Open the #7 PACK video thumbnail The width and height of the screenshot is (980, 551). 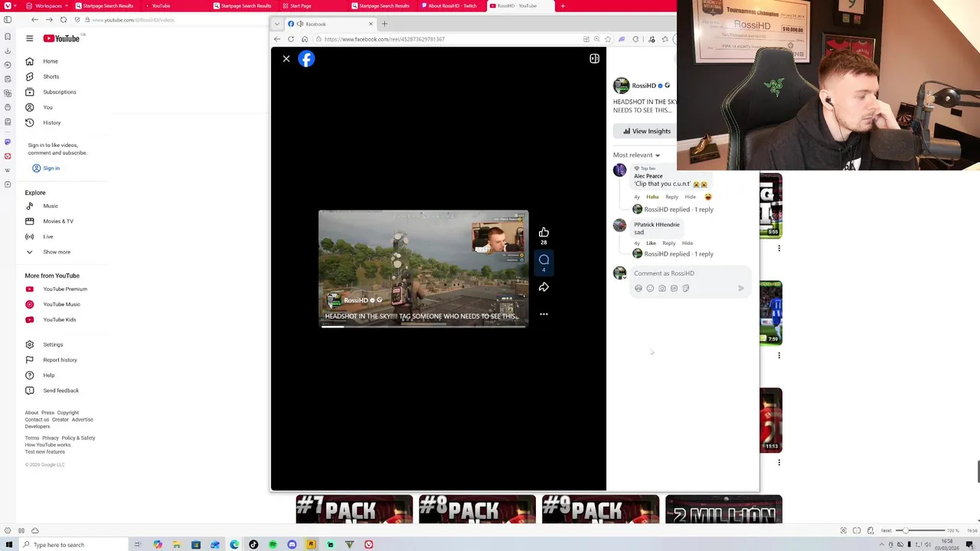tap(354, 510)
